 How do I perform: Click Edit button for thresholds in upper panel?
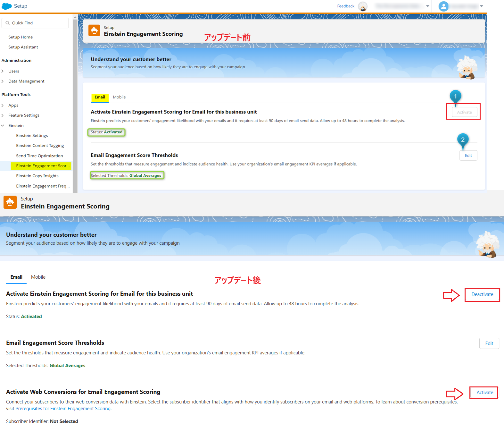pos(468,156)
